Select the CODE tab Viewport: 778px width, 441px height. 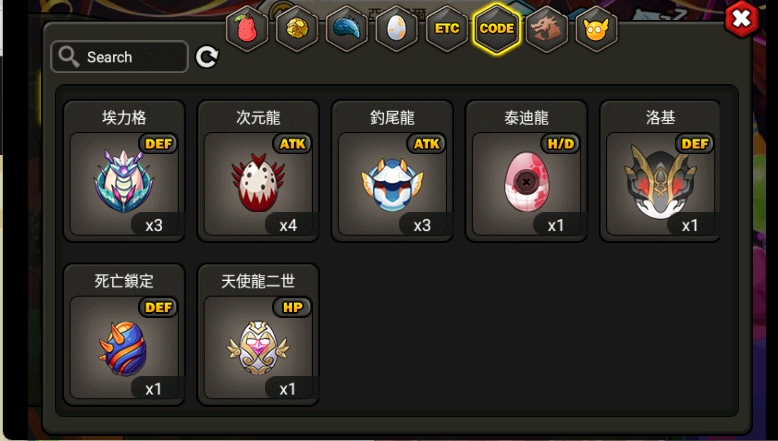pyautogui.click(x=497, y=29)
